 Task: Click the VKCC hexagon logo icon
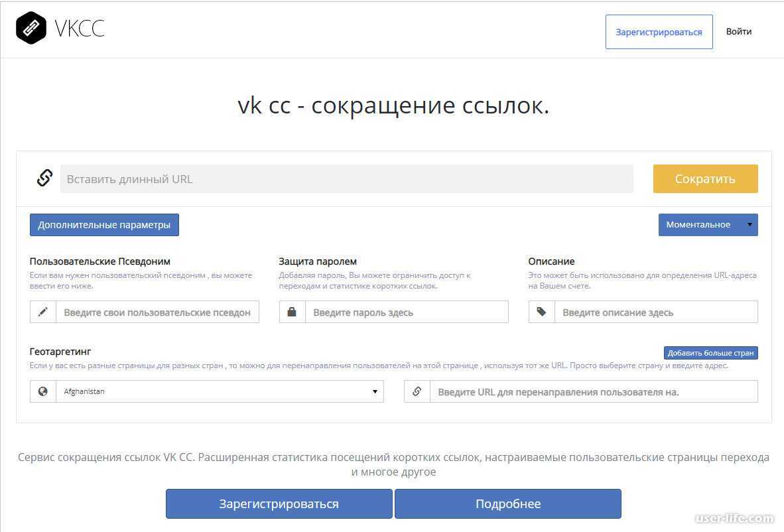click(x=31, y=28)
